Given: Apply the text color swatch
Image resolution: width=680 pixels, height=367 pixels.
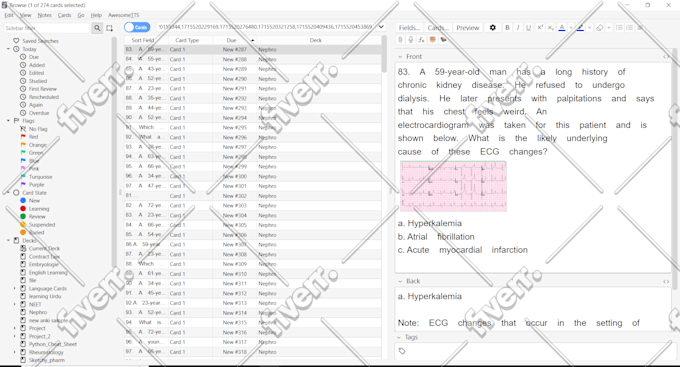Looking at the screenshot, I should pyautogui.click(x=562, y=28).
